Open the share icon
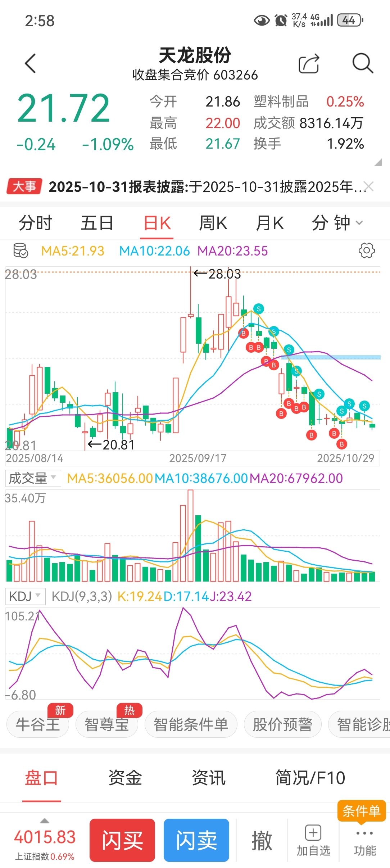Image resolution: width=390 pixels, height=868 pixels. (x=309, y=64)
